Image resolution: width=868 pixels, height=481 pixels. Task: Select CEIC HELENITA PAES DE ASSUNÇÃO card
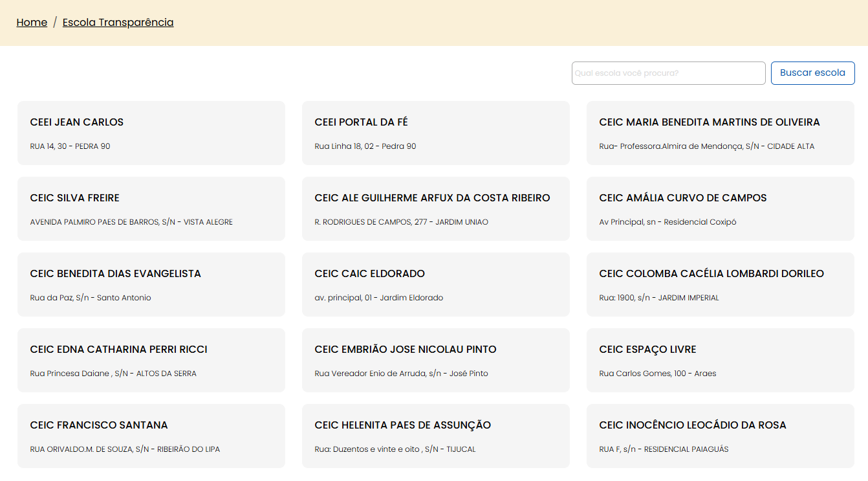pyautogui.click(x=435, y=436)
